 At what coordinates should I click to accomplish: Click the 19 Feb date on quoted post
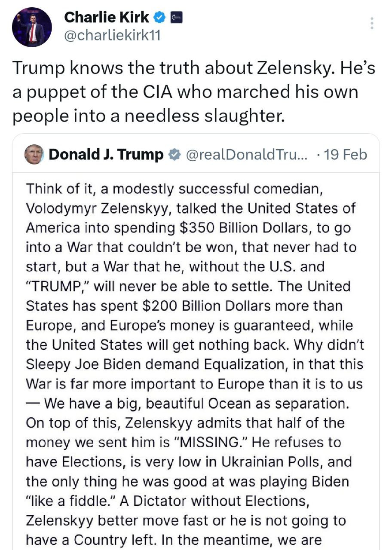(x=346, y=155)
